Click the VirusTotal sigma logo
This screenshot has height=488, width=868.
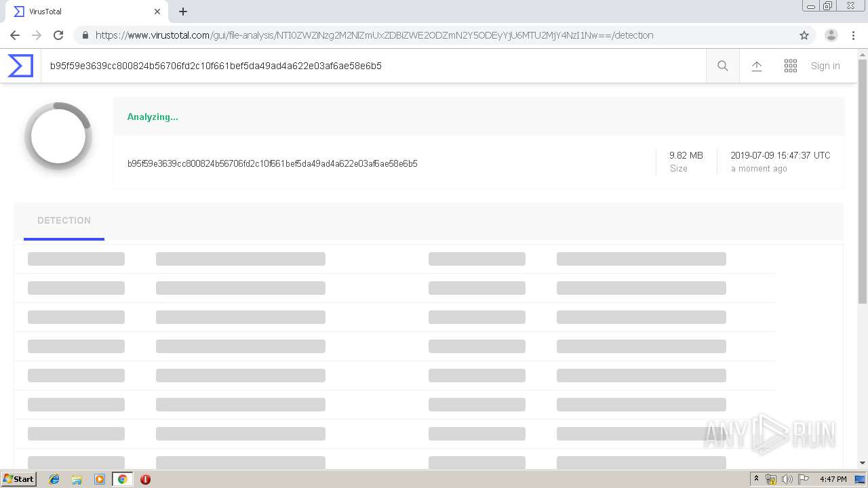[20, 66]
